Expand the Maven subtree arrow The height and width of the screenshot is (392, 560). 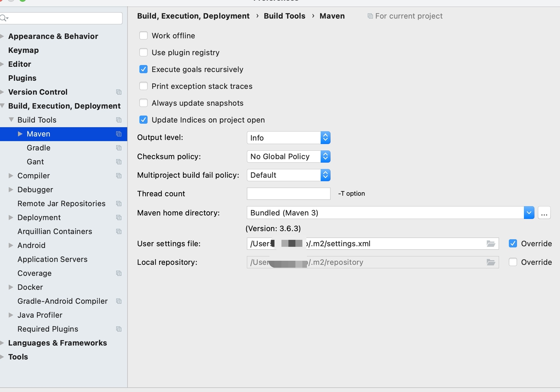20,134
